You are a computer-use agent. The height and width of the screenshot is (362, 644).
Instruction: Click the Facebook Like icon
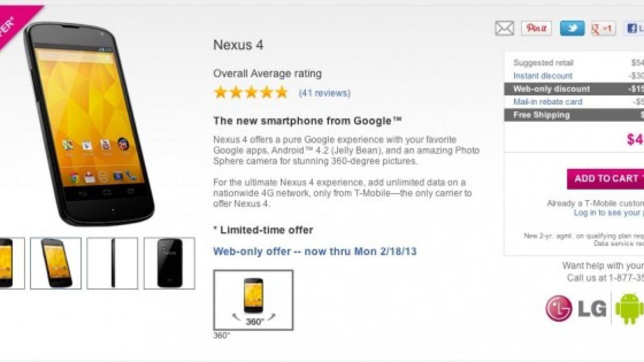(634, 28)
